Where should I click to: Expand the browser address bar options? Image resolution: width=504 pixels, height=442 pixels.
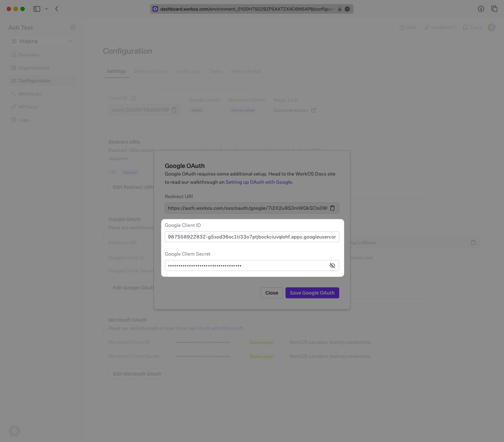[347, 9]
